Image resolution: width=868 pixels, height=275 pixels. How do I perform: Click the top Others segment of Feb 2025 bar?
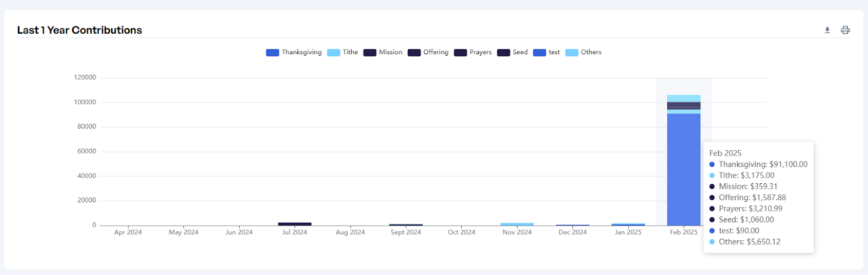[684, 99]
